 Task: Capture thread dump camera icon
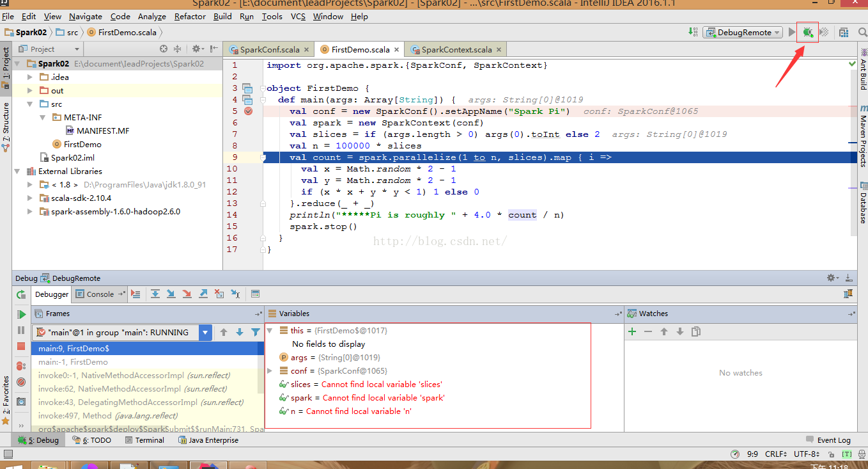click(x=21, y=401)
